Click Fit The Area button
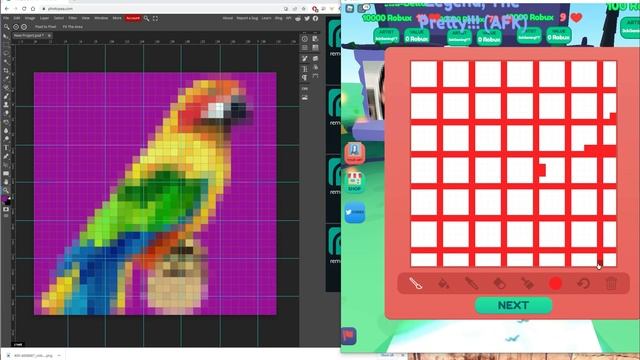 (x=73, y=27)
